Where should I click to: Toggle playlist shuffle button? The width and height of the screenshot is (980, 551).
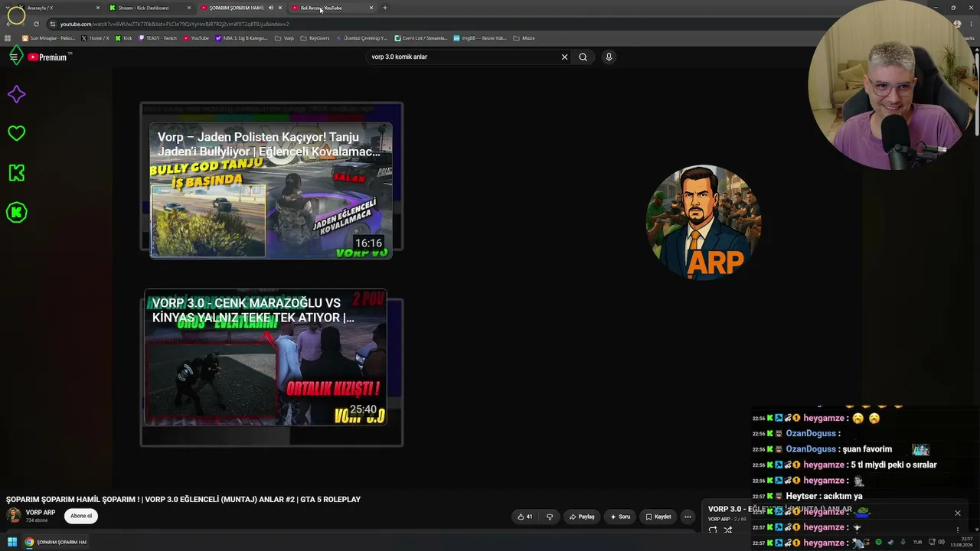(728, 530)
